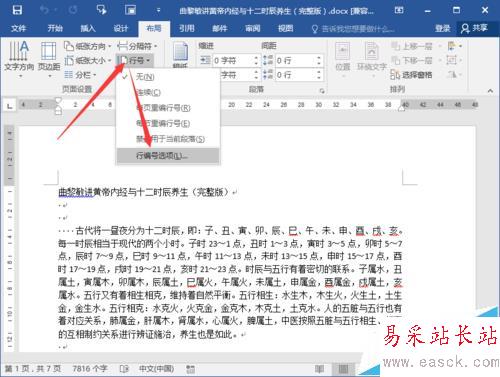Viewport: 500px width, 377px height.
Task: Click the proofing book icon in status bar
Action: [x=124, y=369]
